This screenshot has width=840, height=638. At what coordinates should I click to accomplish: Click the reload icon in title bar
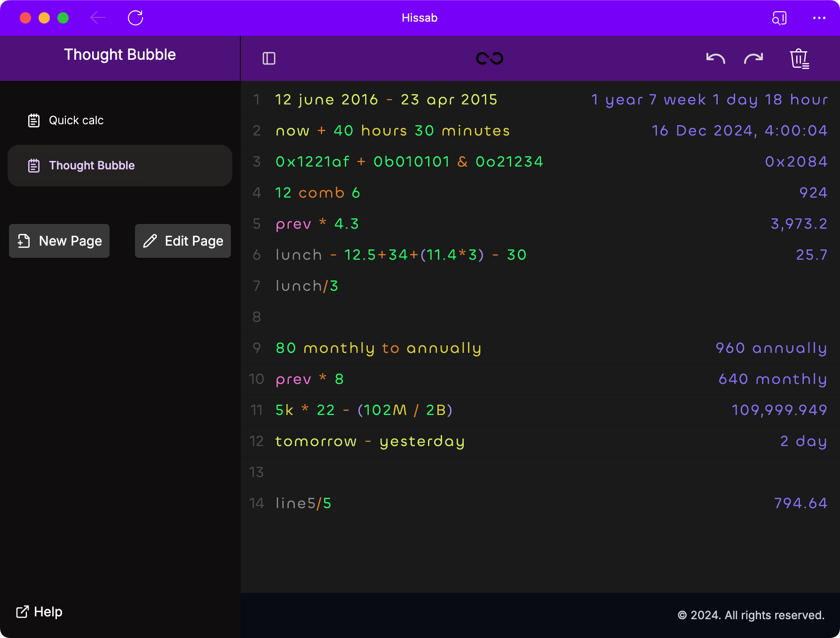click(x=135, y=18)
